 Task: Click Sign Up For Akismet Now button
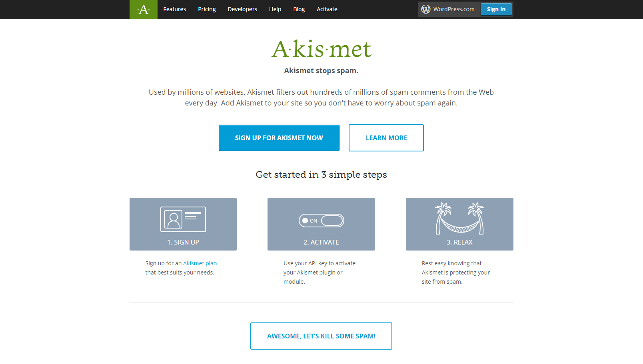[279, 138]
